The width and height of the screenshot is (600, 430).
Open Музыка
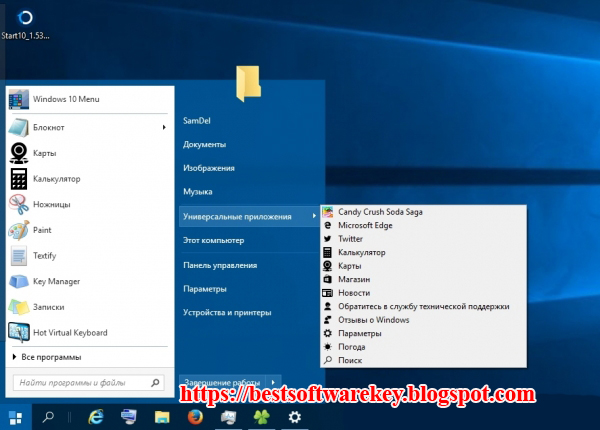pyautogui.click(x=197, y=192)
